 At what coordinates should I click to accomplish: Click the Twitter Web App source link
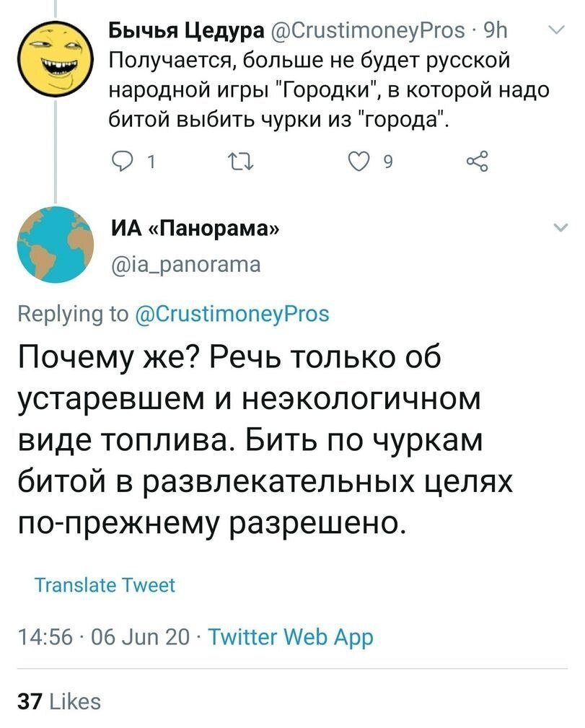[x=292, y=637]
